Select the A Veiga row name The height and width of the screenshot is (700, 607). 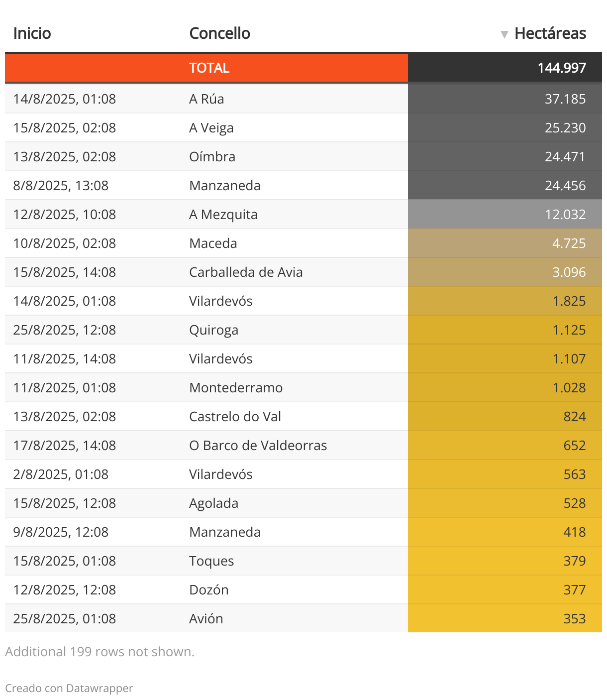pyautogui.click(x=211, y=128)
